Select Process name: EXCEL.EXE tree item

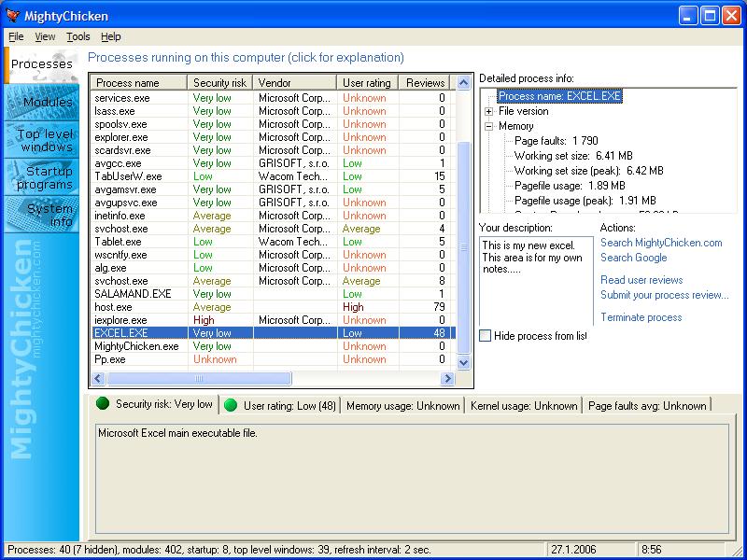[x=559, y=96]
